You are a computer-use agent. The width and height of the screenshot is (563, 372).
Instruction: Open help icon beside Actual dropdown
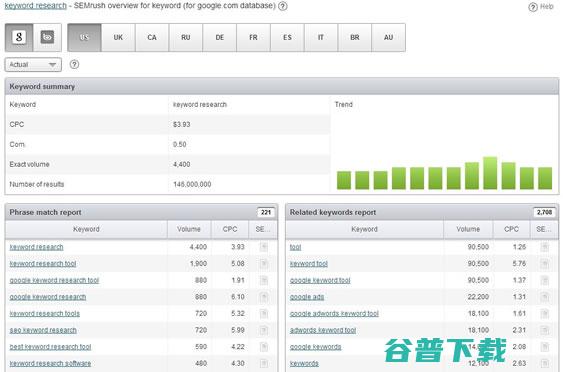click(74, 65)
